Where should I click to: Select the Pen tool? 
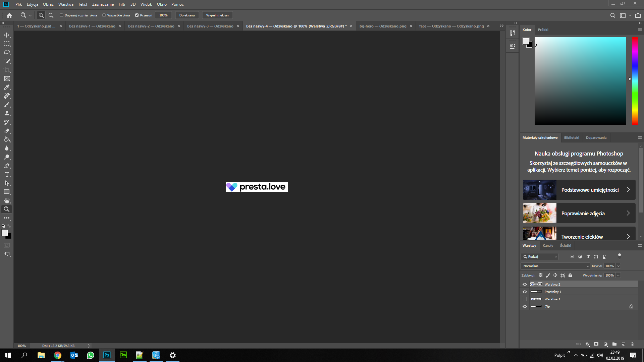coord(7,166)
